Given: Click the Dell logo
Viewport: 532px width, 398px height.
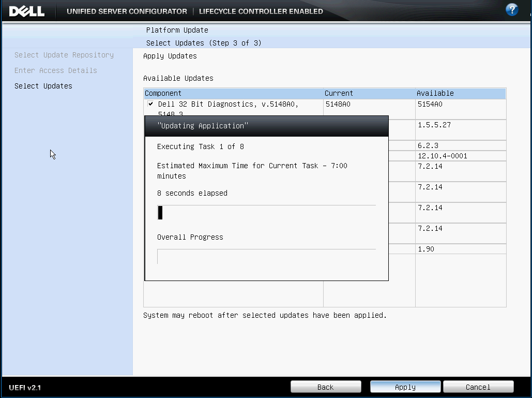Looking at the screenshot, I should [x=27, y=11].
